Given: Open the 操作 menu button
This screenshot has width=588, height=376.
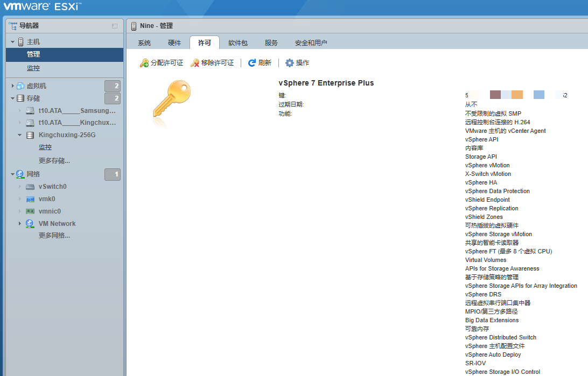Looking at the screenshot, I should point(297,63).
